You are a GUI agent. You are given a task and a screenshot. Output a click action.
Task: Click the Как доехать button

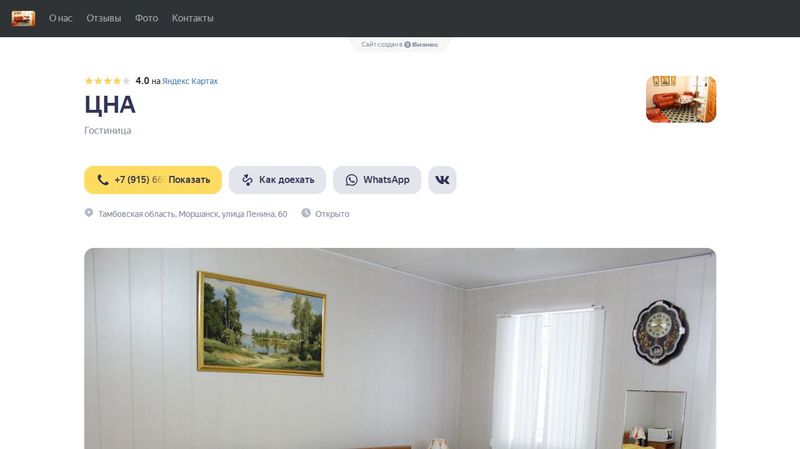point(277,180)
